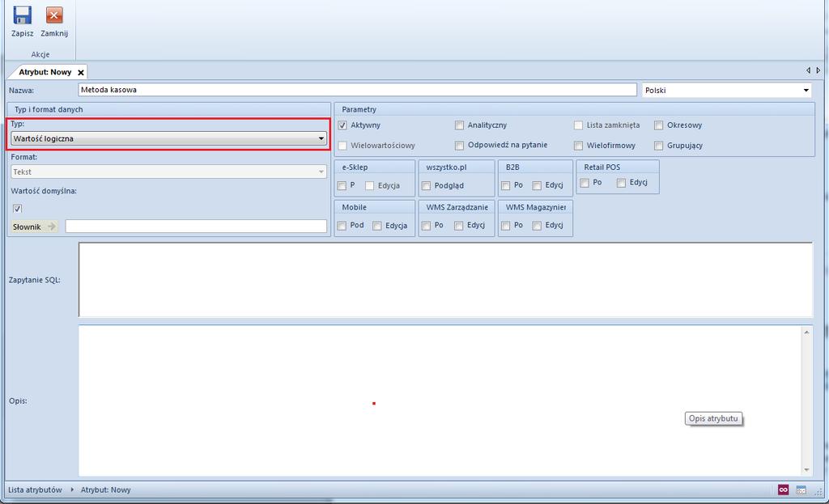Viewport: 829px width, 504px height.
Task: Click inside the Opis text area
Action: 440,400
